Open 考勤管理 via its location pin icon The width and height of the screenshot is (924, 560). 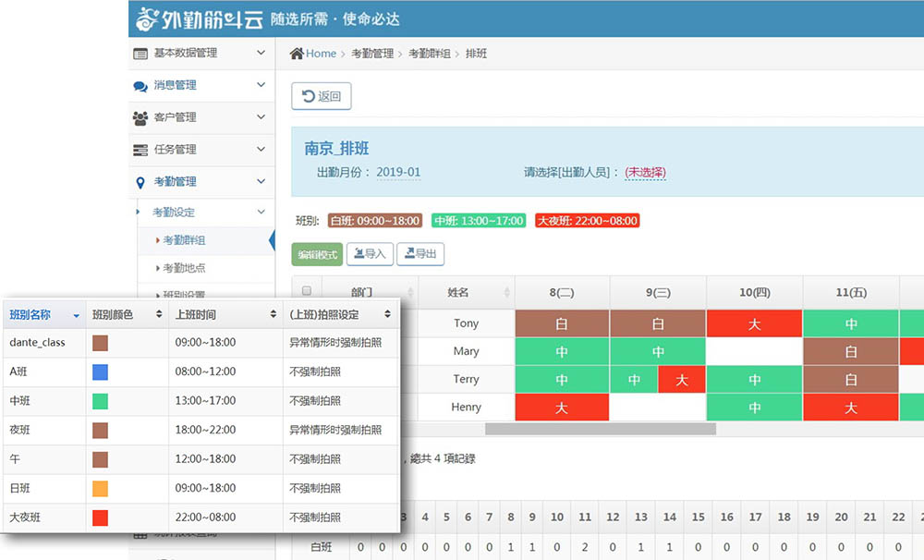click(x=140, y=182)
